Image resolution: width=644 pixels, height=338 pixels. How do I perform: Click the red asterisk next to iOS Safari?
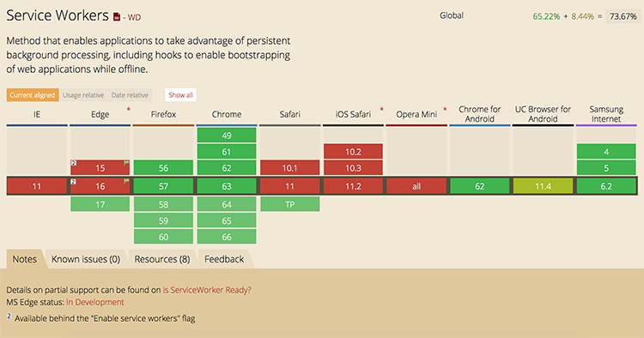click(381, 109)
